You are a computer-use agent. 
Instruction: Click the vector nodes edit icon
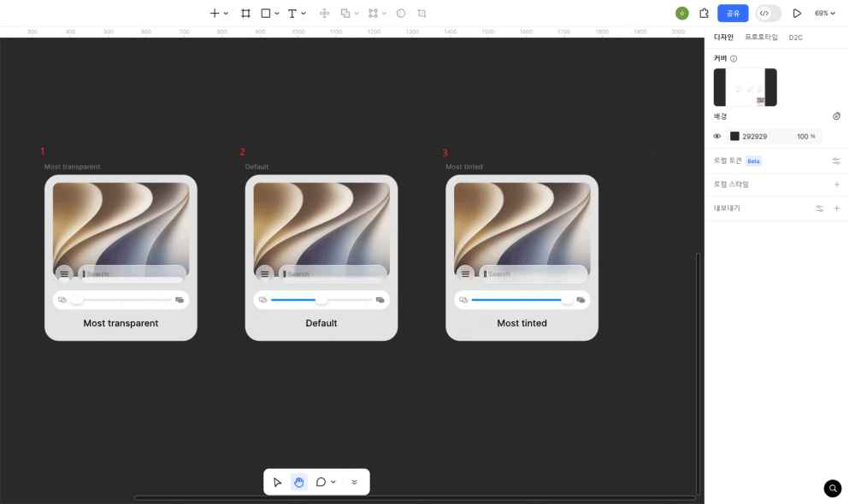pyautogui.click(x=373, y=13)
